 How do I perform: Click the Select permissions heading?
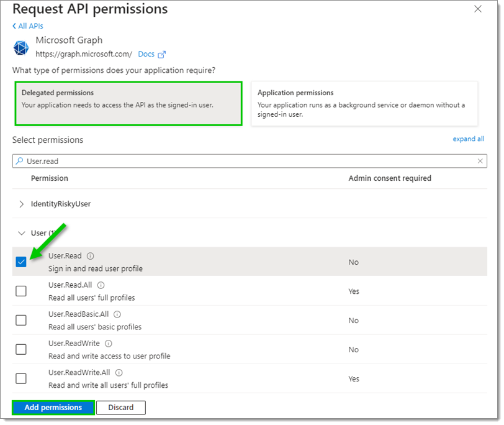point(48,140)
